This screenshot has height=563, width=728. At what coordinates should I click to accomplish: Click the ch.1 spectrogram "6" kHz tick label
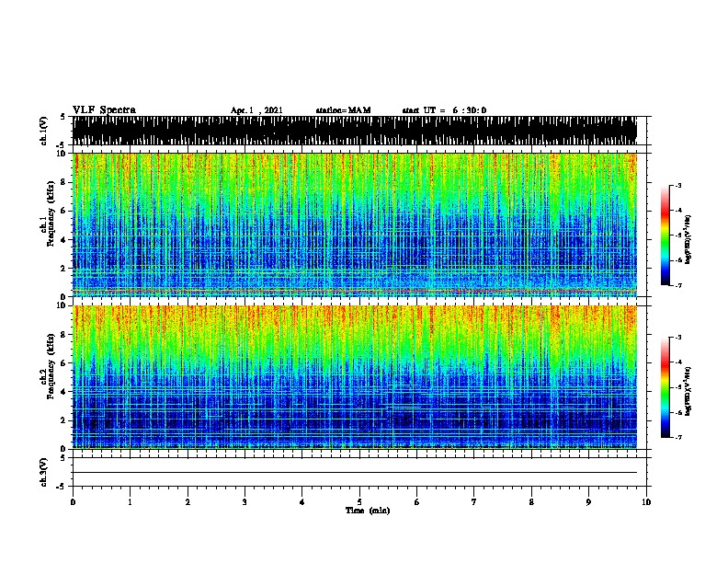[x=63, y=211]
